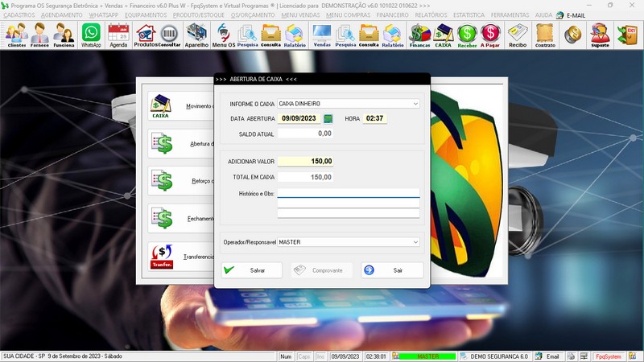Click the FpqSystem status bar label
The width and height of the screenshot is (644, 362).
pyautogui.click(x=609, y=356)
